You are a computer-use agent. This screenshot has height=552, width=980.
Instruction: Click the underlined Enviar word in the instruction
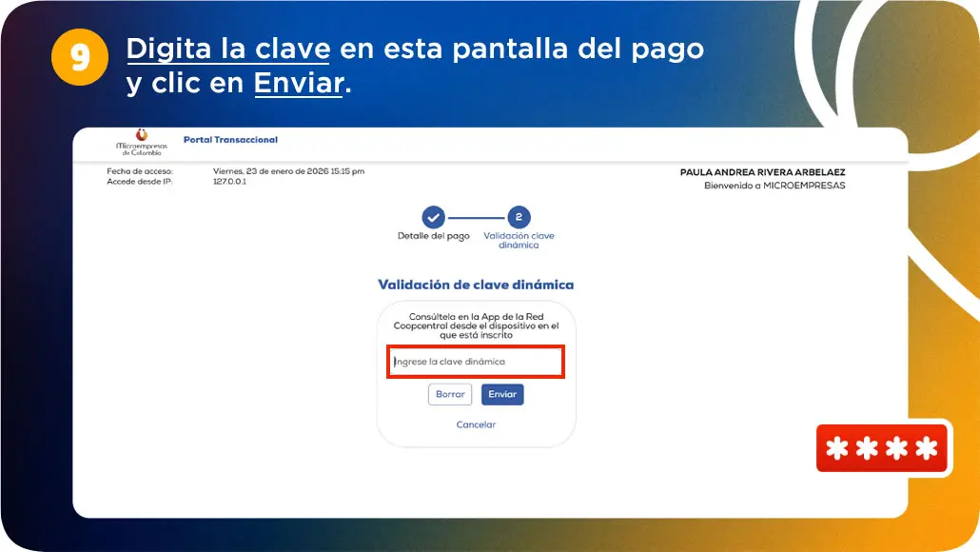point(298,83)
